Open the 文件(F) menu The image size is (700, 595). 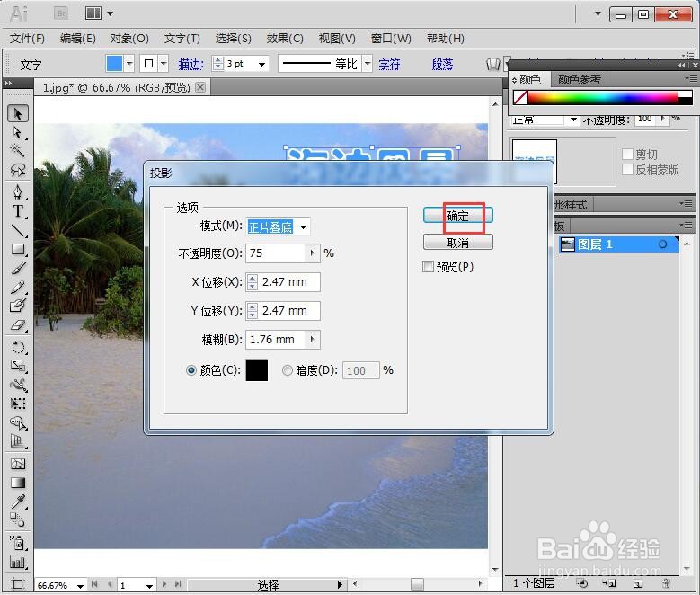tap(27, 39)
